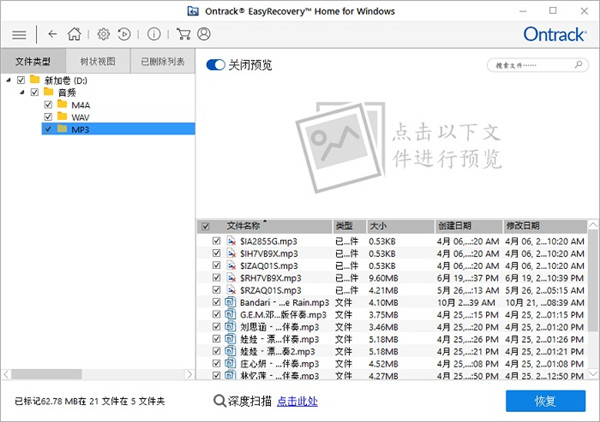The height and width of the screenshot is (422, 600).
Task: Click the 点击此处 deep scan link
Action: pyautogui.click(x=297, y=401)
